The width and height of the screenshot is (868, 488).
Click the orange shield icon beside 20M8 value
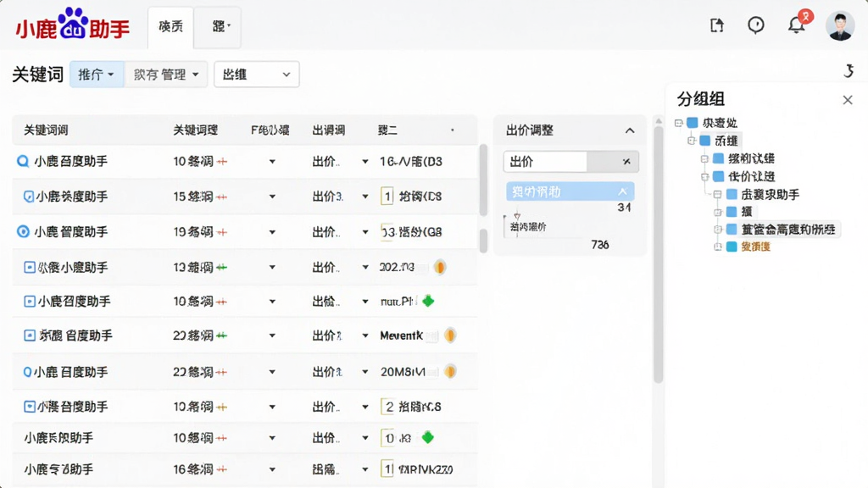[x=450, y=371]
